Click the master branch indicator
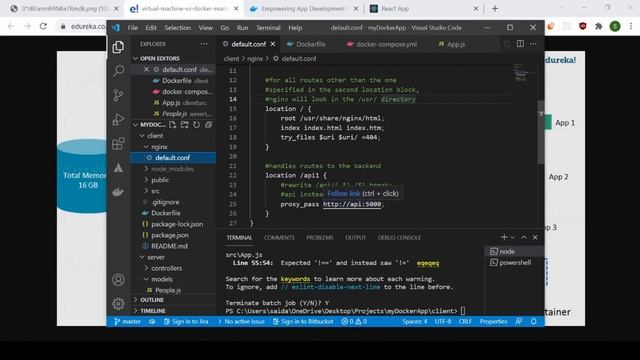The height and width of the screenshot is (360, 640). [127, 322]
